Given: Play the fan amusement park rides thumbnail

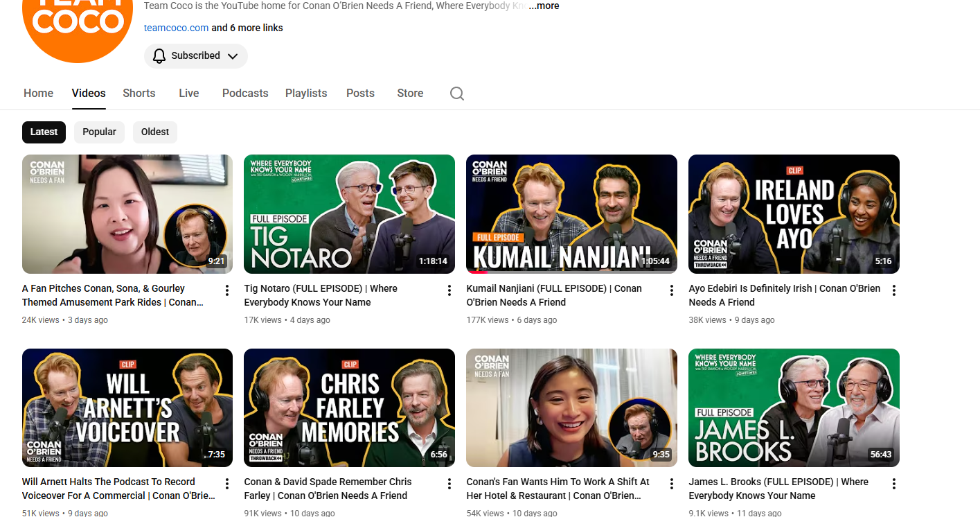Looking at the screenshot, I should pyautogui.click(x=127, y=214).
